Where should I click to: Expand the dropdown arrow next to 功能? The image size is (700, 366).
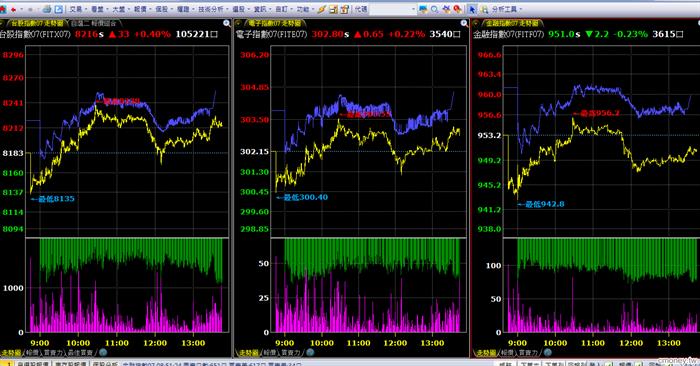(x=312, y=9)
